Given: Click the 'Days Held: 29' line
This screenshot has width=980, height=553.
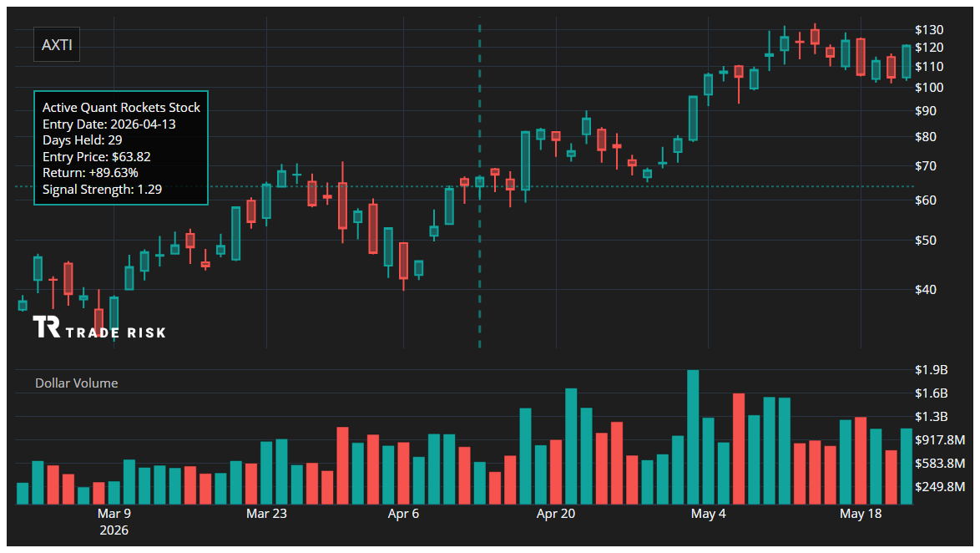Looking at the screenshot, I should pyautogui.click(x=82, y=140).
